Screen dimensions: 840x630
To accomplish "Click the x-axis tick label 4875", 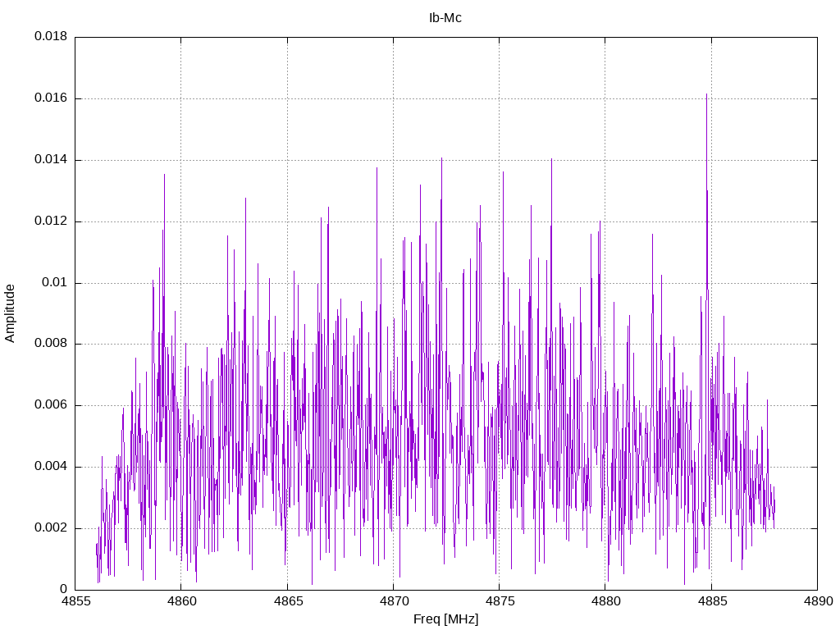I will coord(500,601).
